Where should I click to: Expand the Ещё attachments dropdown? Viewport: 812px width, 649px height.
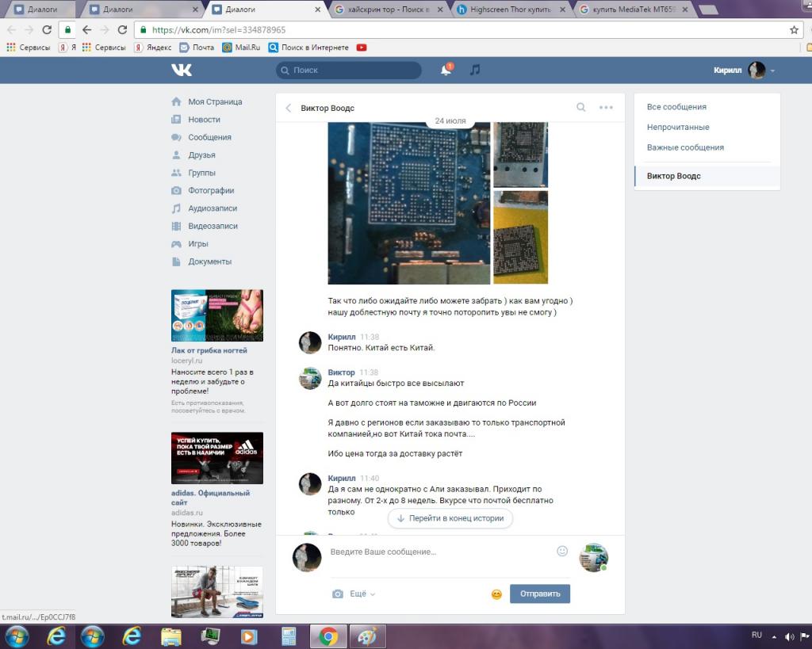[x=362, y=594]
